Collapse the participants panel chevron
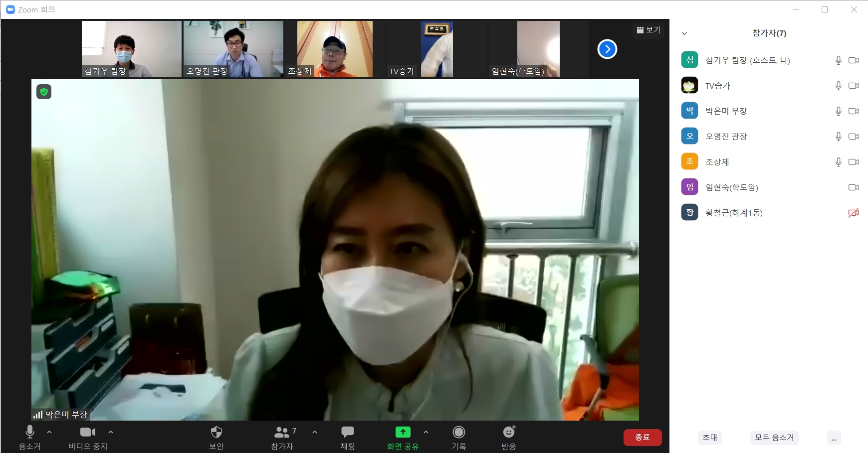The width and height of the screenshot is (868, 453). [684, 33]
